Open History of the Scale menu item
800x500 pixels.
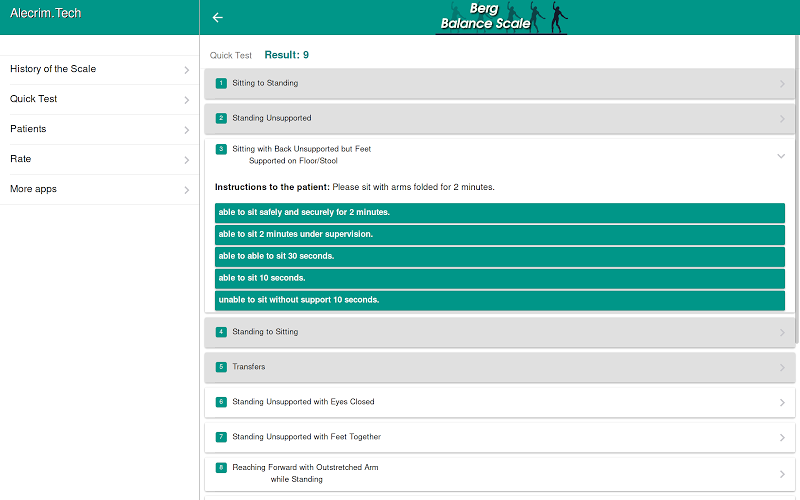(x=99, y=69)
